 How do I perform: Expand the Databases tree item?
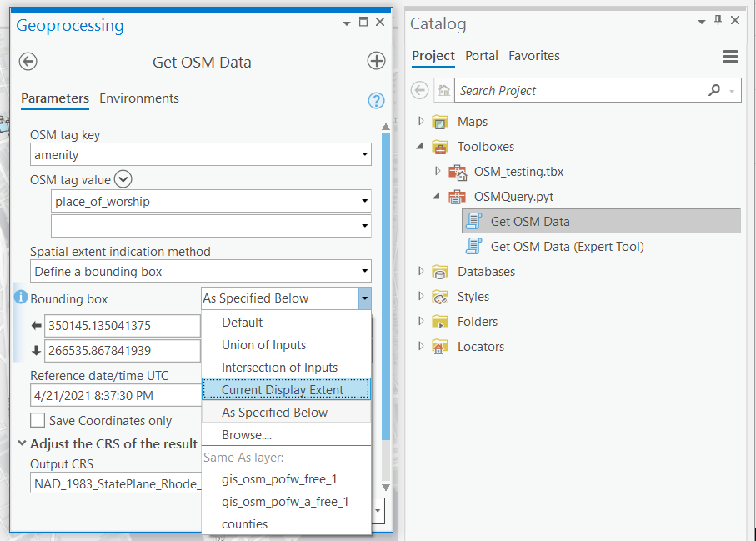pos(421,271)
